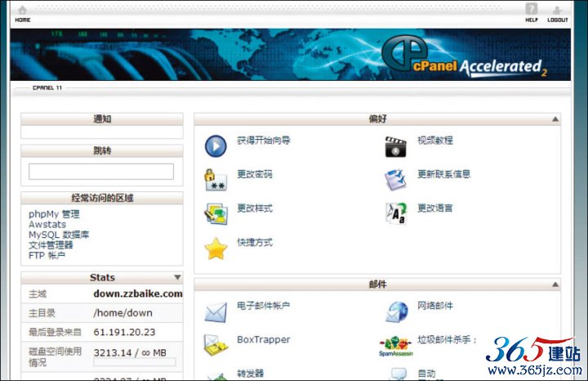Open the MySQL 数据库 link
588x381 pixels.
click(59, 235)
